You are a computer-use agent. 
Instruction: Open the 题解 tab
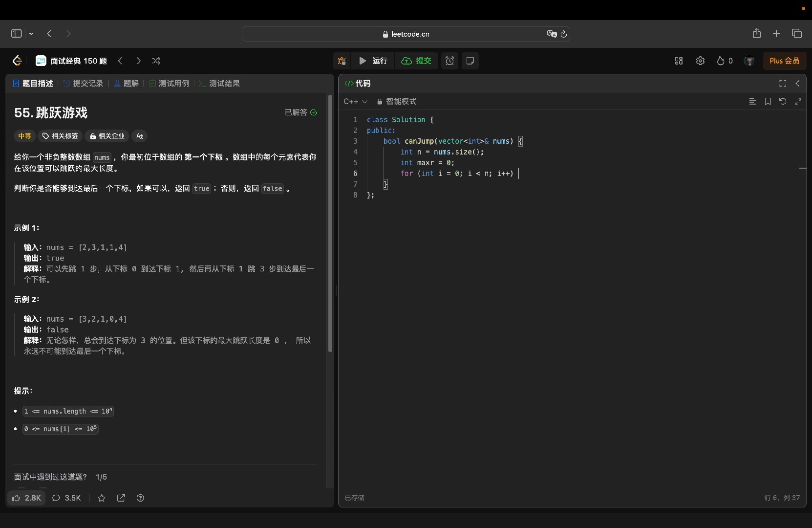(x=127, y=84)
